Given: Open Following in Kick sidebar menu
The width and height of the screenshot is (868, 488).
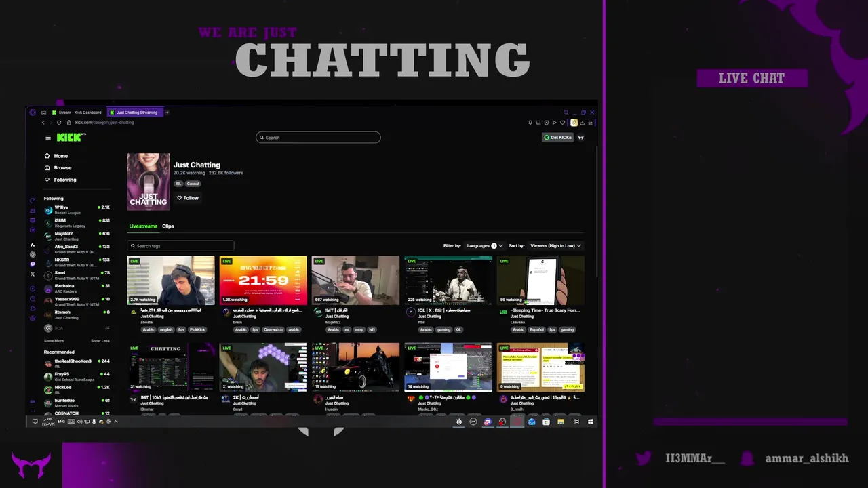Looking at the screenshot, I should pyautogui.click(x=60, y=180).
